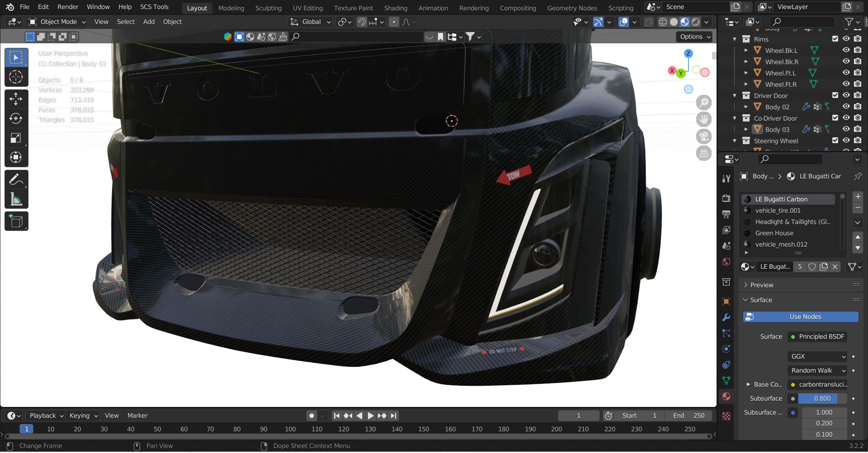Click the pan view hand icon
The width and height of the screenshot is (868, 453).
click(x=704, y=120)
